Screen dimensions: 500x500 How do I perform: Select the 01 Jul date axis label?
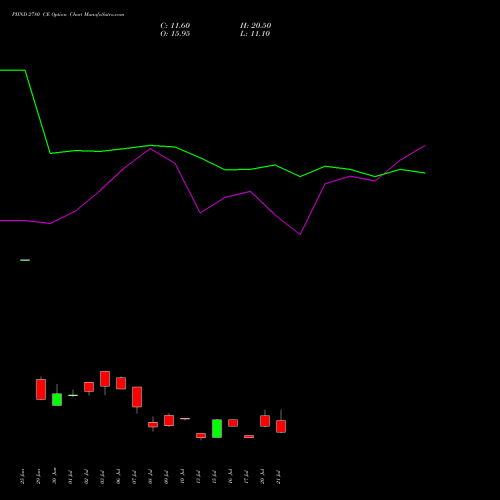[70, 476]
